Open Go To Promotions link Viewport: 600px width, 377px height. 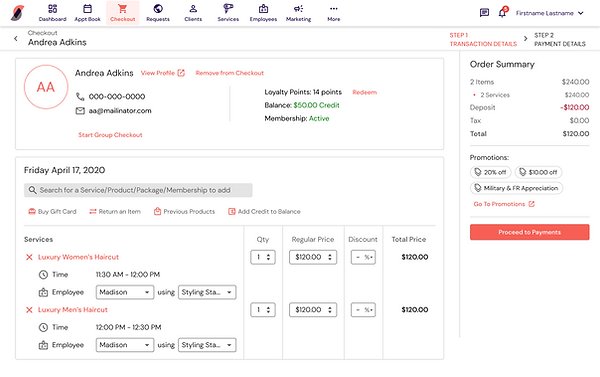pos(504,204)
